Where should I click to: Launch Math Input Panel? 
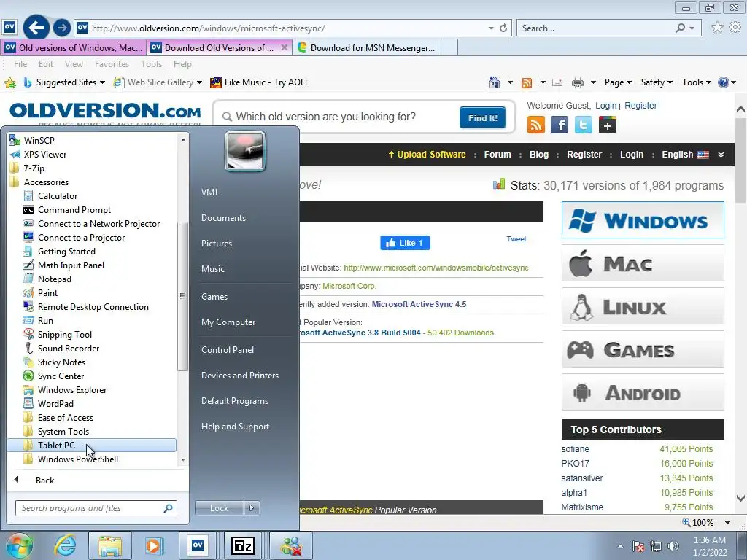(71, 265)
